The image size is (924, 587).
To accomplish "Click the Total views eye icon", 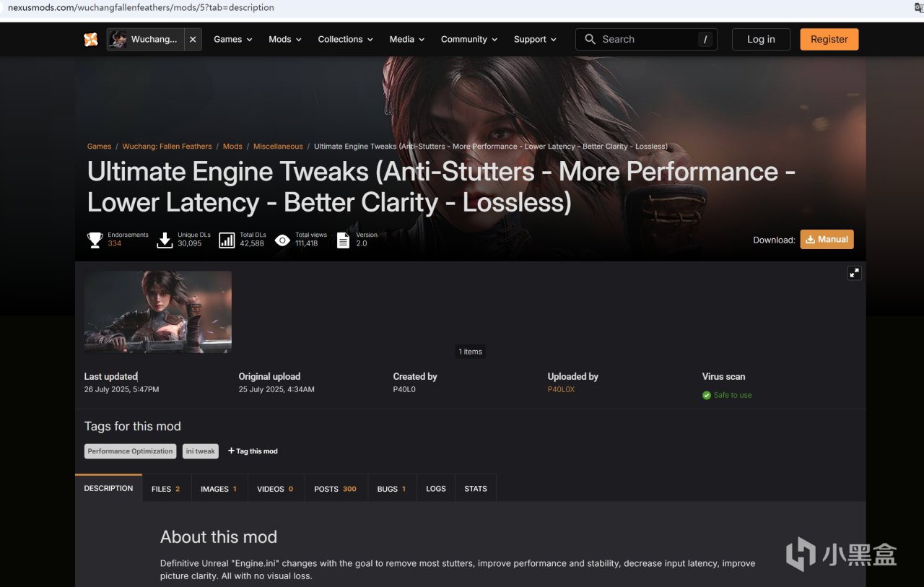I will click(282, 240).
